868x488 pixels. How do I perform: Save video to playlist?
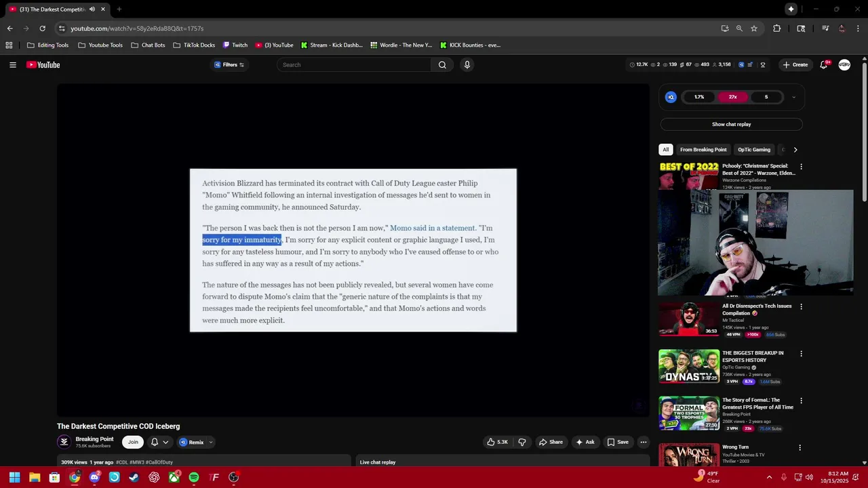tap(618, 442)
